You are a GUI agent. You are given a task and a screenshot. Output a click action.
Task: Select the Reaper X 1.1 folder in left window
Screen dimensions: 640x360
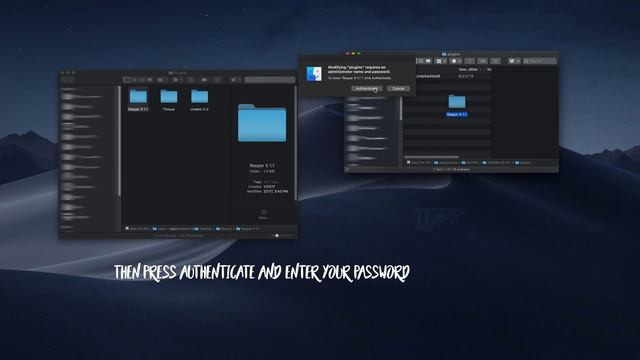(138, 100)
